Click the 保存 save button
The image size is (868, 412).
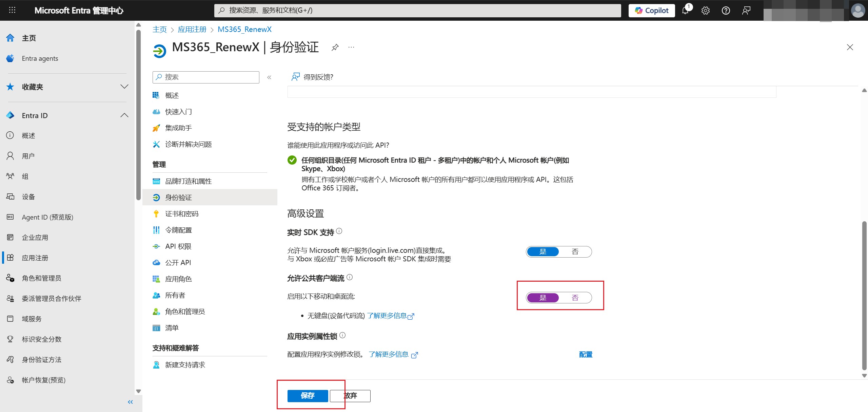pyautogui.click(x=308, y=396)
